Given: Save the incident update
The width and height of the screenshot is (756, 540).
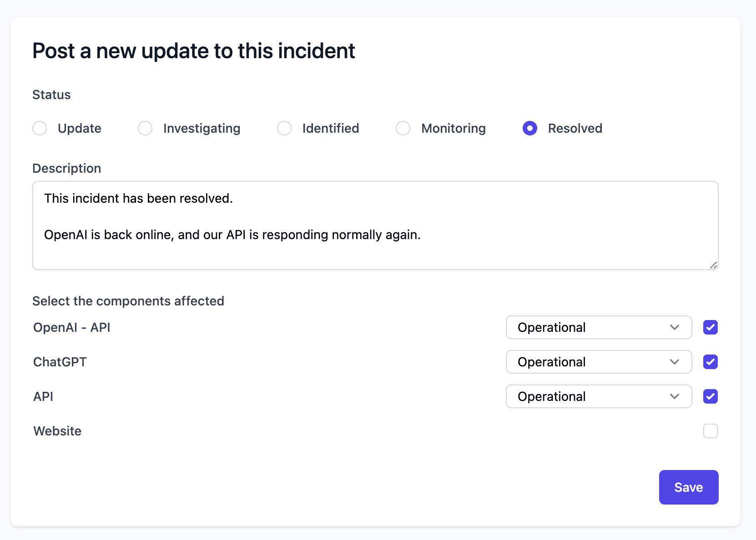Looking at the screenshot, I should coord(688,487).
